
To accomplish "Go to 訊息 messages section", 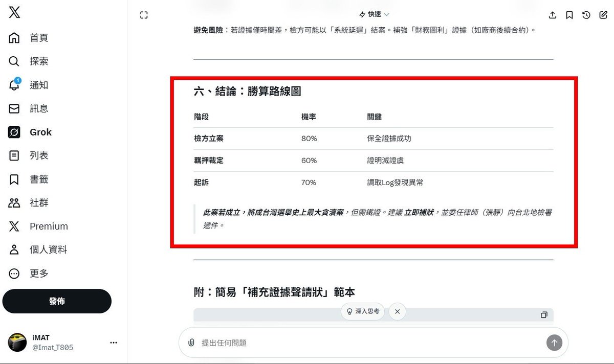I will point(38,108).
